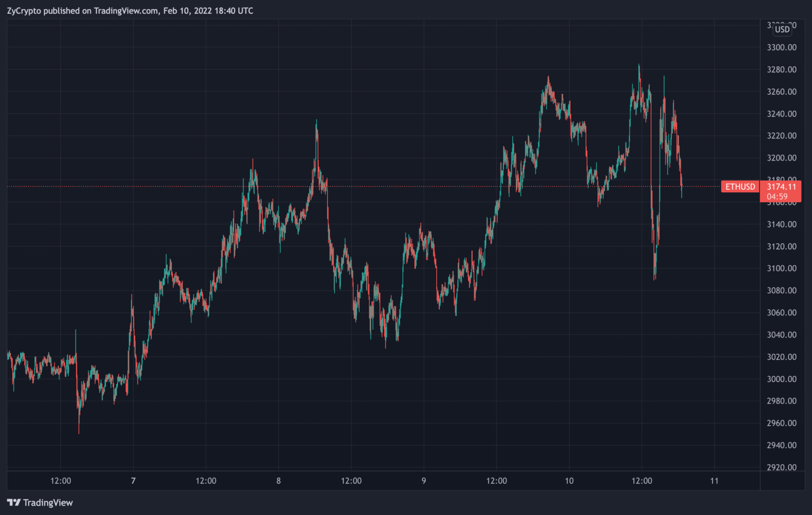
Task: Select date 8 on the time axis
Action: (279, 481)
